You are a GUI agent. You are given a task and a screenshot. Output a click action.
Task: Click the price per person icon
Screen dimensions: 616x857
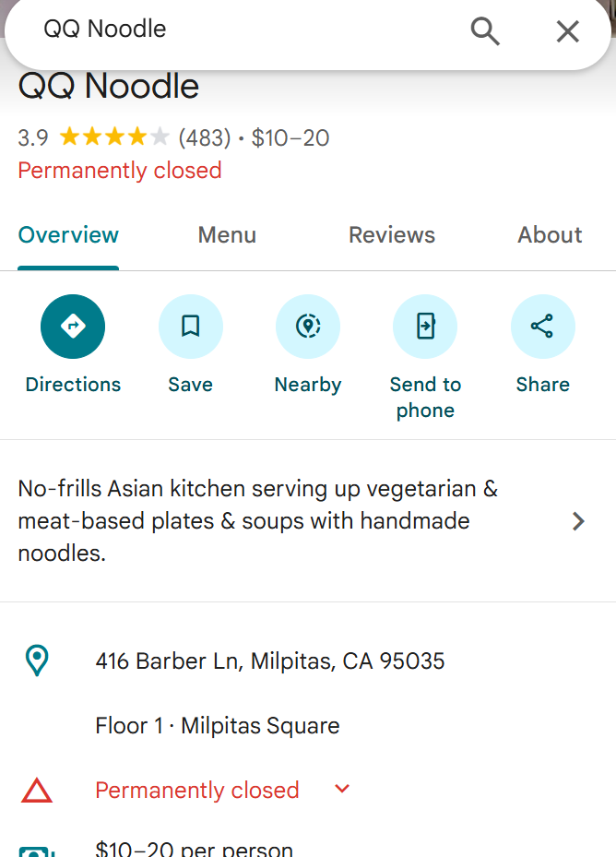pyautogui.click(x=37, y=850)
